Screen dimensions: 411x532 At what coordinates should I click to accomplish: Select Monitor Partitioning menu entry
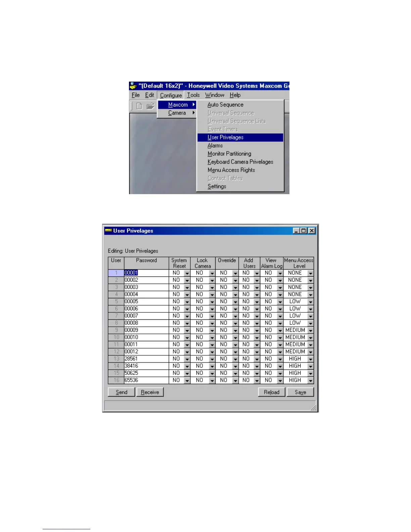pos(240,153)
